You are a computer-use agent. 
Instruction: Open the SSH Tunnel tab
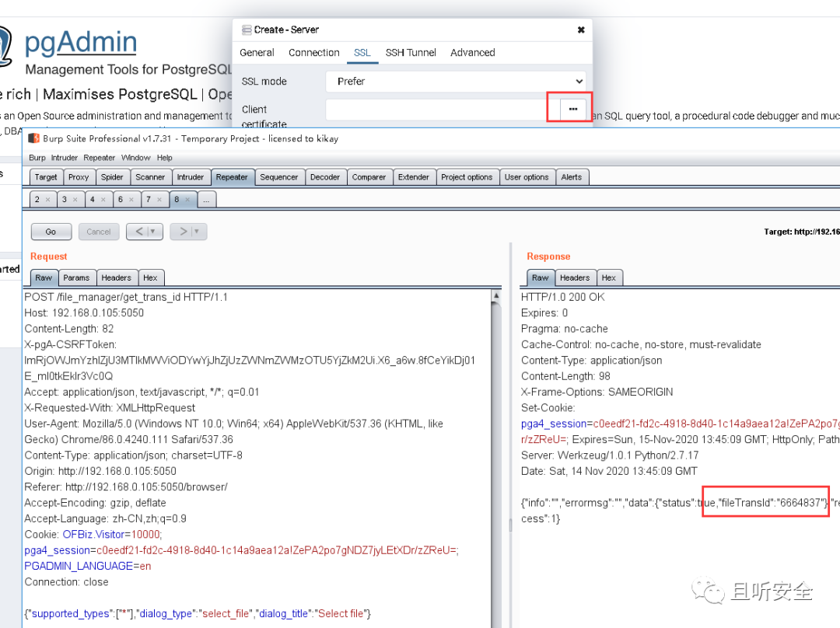tap(411, 53)
